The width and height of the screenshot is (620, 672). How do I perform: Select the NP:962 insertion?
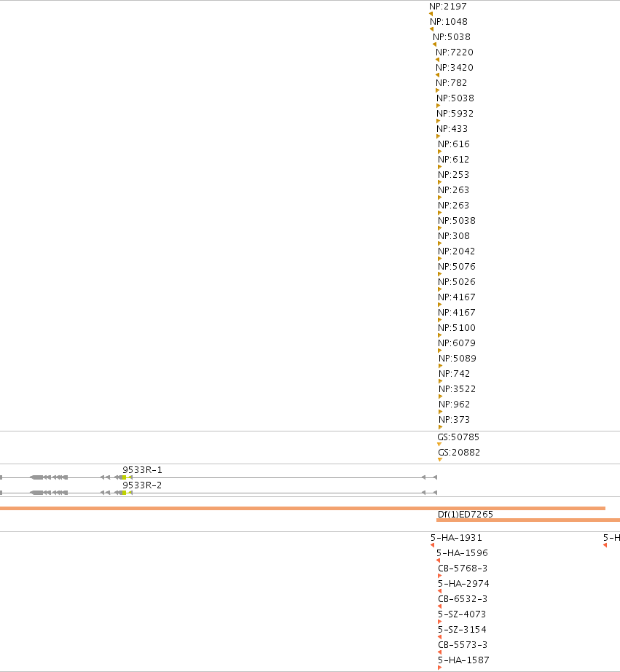pyautogui.click(x=454, y=405)
